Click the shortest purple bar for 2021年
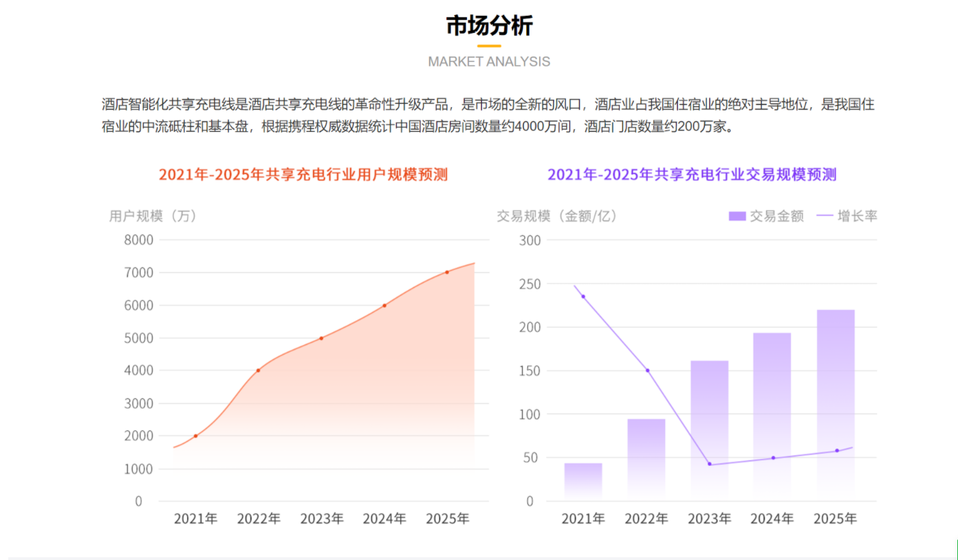Screen dimensions: 958x560 [x=583, y=481]
